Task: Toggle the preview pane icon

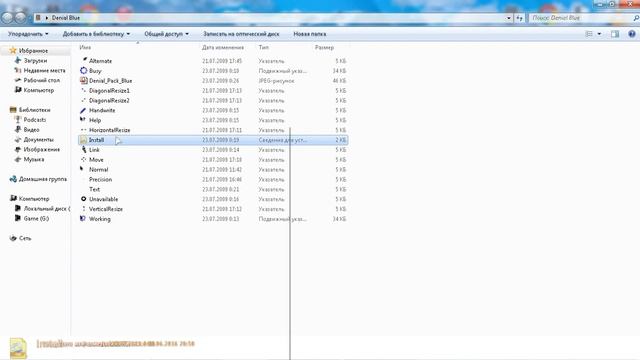Action: [615, 34]
